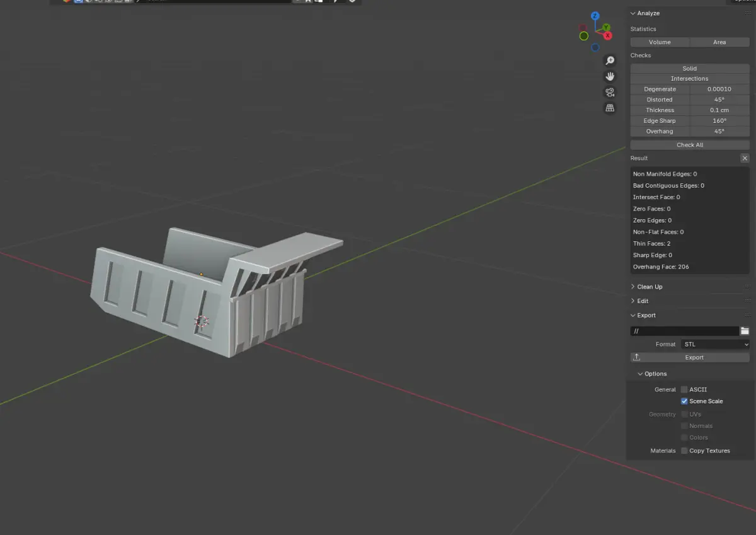Click the red X axis gizmo circle
Image resolution: width=756 pixels, height=535 pixels.
point(608,36)
